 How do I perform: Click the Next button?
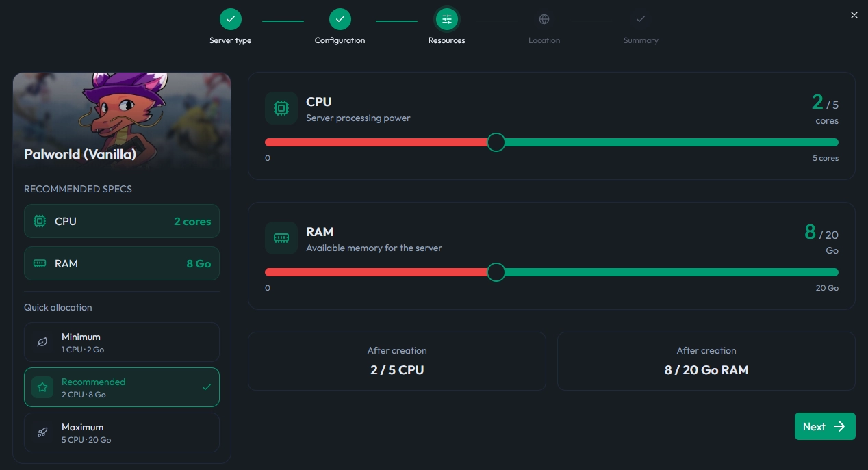(825, 426)
